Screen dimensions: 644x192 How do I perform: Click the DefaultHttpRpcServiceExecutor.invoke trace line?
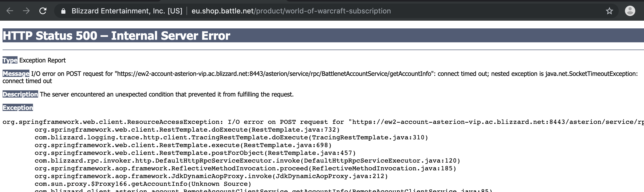click(x=248, y=161)
